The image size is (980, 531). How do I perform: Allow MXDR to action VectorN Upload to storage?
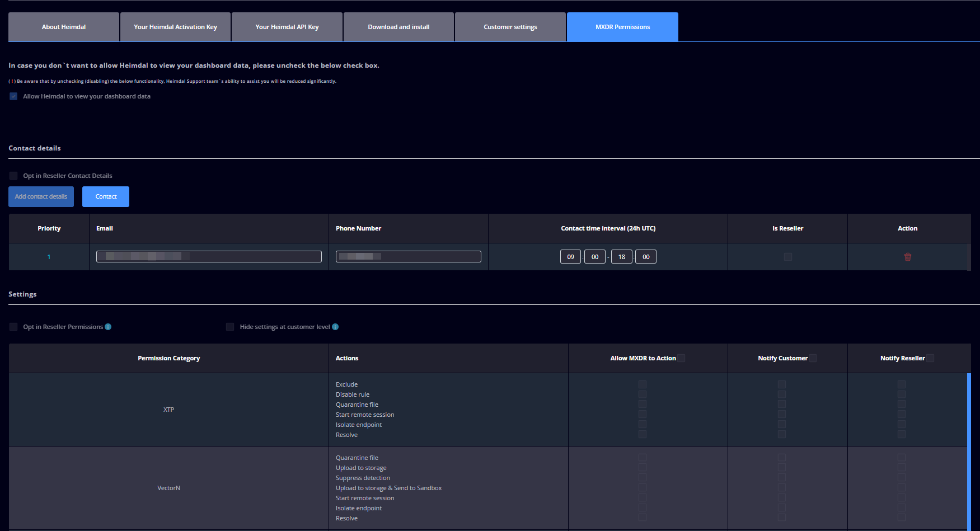point(643,468)
